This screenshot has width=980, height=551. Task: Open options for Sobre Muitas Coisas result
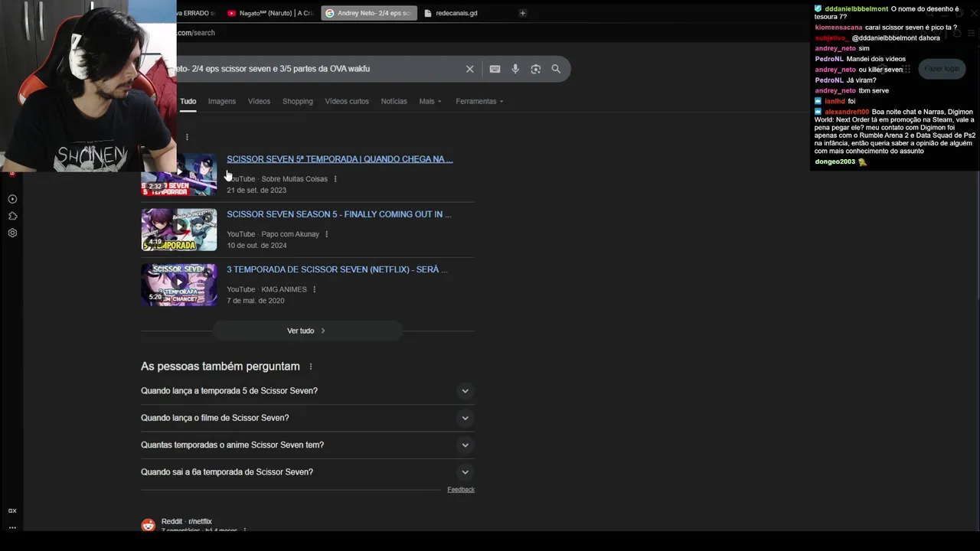click(x=335, y=179)
